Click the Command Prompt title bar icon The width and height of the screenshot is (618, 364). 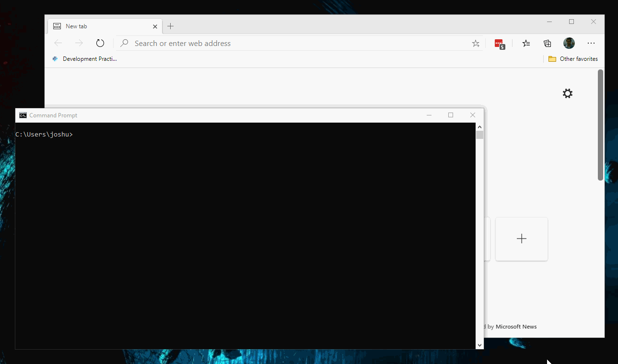point(23,115)
